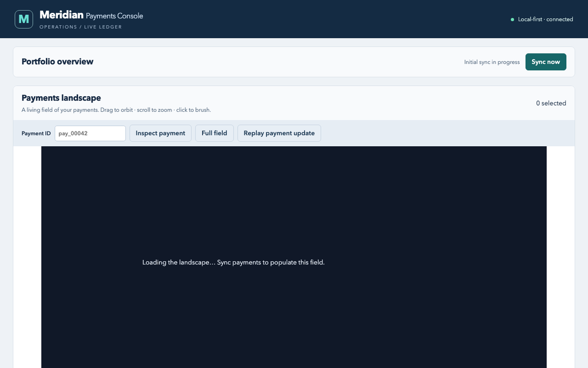588x368 pixels.
Task: Click the 'Loading the landscape…' message in canvas
Action: coord(234,263)
